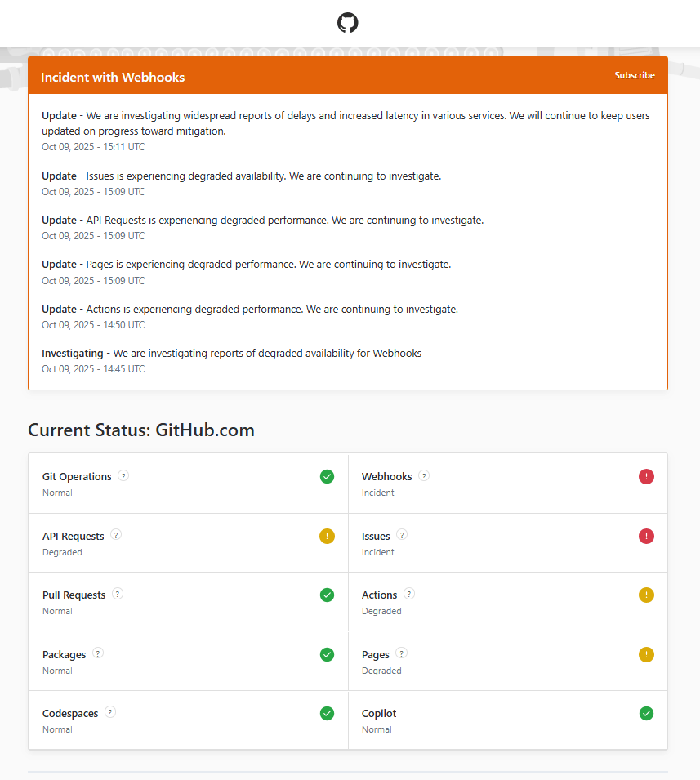Click the Current Status: GitHub.com heading
The image size is (700, 780).
[x=141, y=430]
